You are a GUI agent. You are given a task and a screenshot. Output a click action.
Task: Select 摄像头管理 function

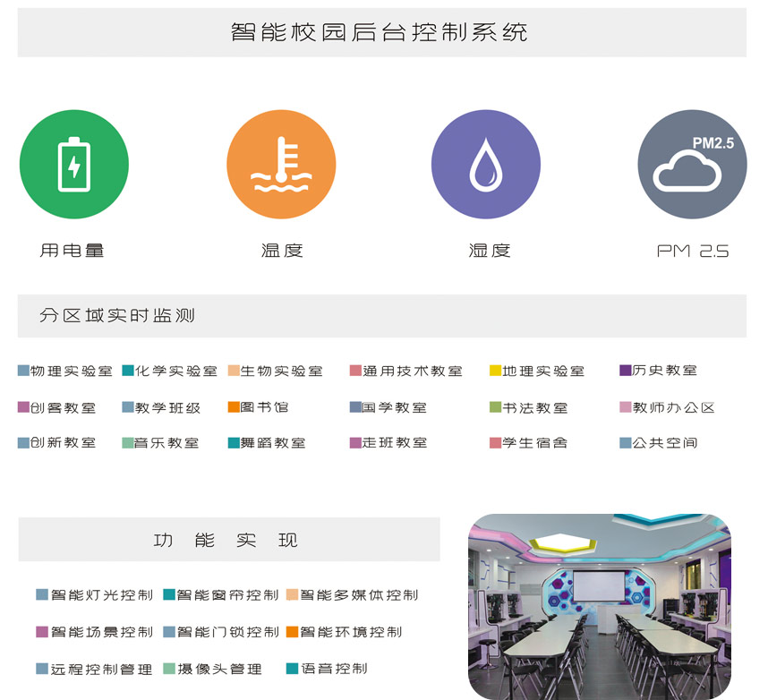coord(219,669)
